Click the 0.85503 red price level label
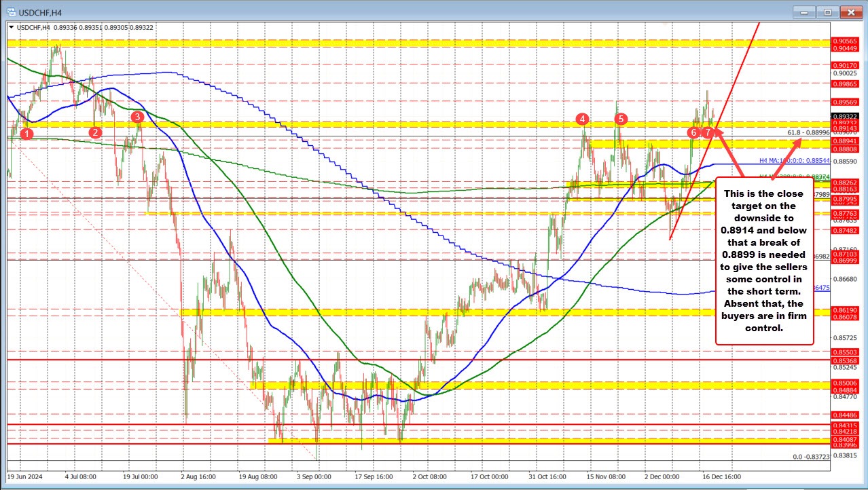 tap(845, 352)
